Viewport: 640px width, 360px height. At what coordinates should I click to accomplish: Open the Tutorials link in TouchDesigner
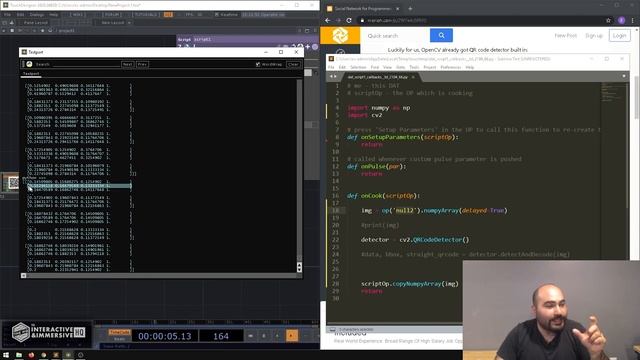(x=146, y=14)
